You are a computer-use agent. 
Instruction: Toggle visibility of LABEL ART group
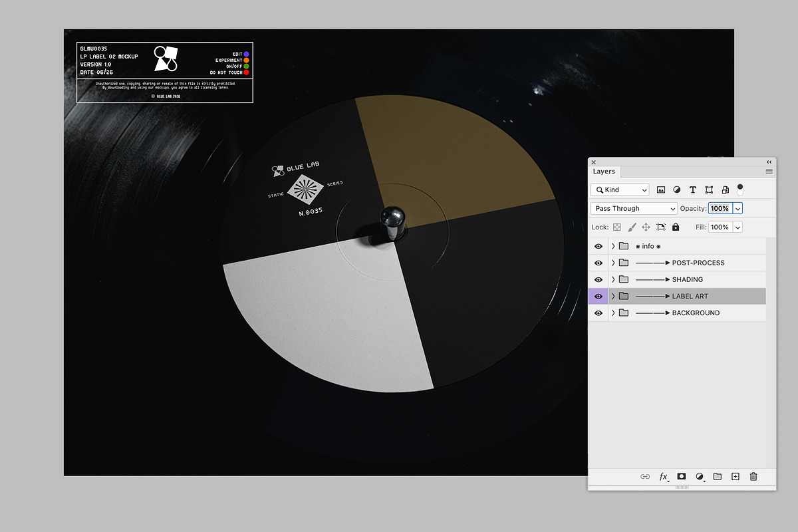598,296
